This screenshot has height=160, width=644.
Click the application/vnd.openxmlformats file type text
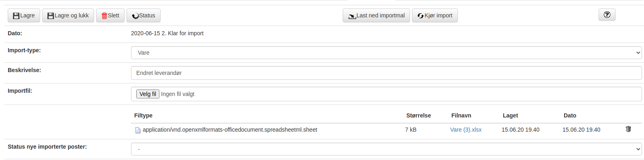click(230, 130)
